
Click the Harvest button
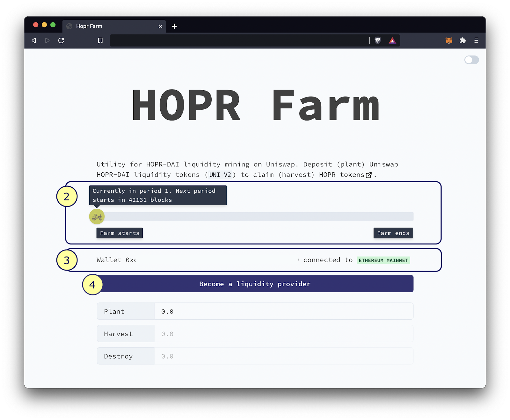point(126,334)
